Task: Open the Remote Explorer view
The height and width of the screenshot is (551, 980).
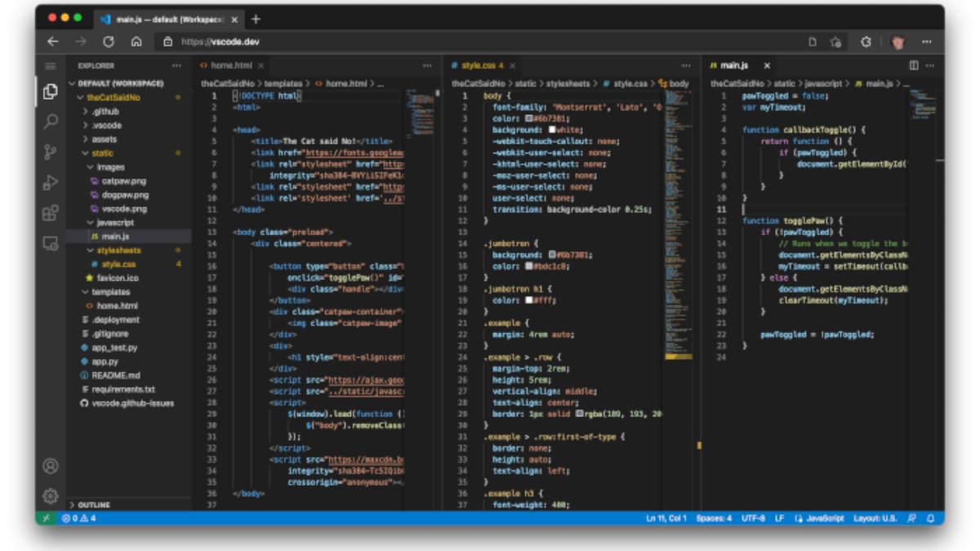Action: click(51, 243)
